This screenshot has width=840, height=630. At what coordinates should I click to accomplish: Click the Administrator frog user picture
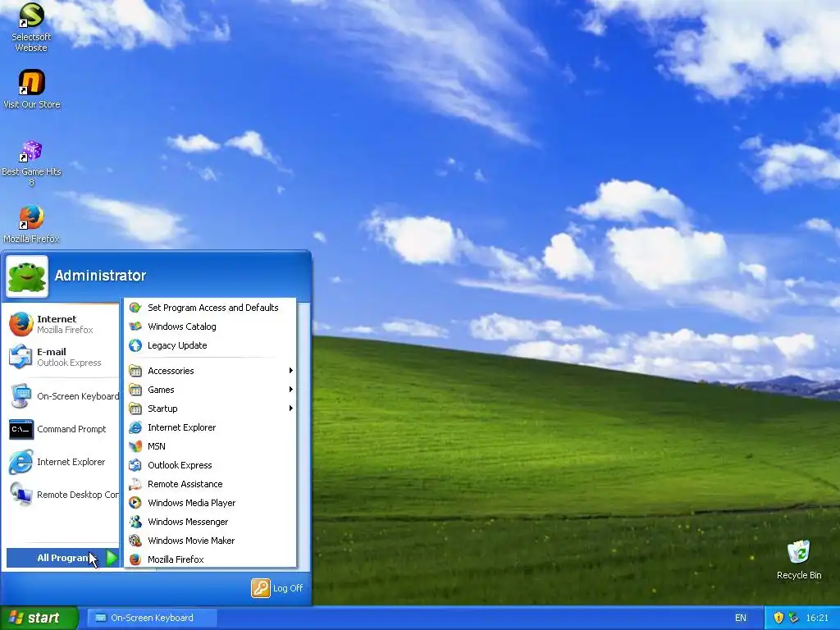[27, 276]
